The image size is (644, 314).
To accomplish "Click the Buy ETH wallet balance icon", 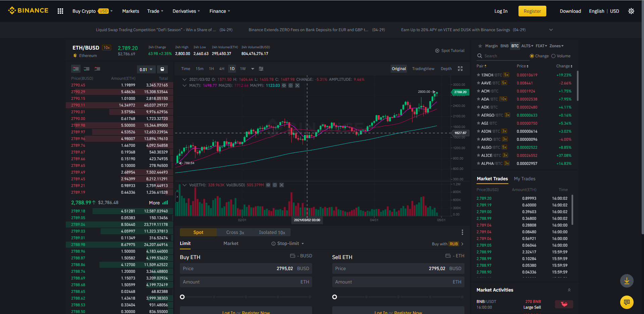I will click(x=293, y=256).
